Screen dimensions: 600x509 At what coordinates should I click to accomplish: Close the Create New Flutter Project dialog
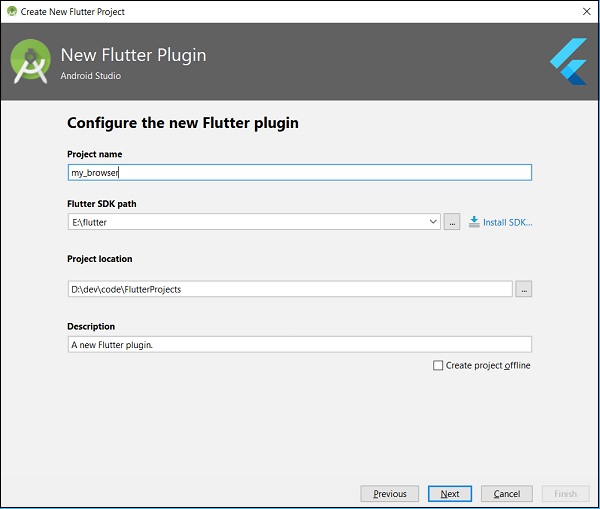click(586, 11)
